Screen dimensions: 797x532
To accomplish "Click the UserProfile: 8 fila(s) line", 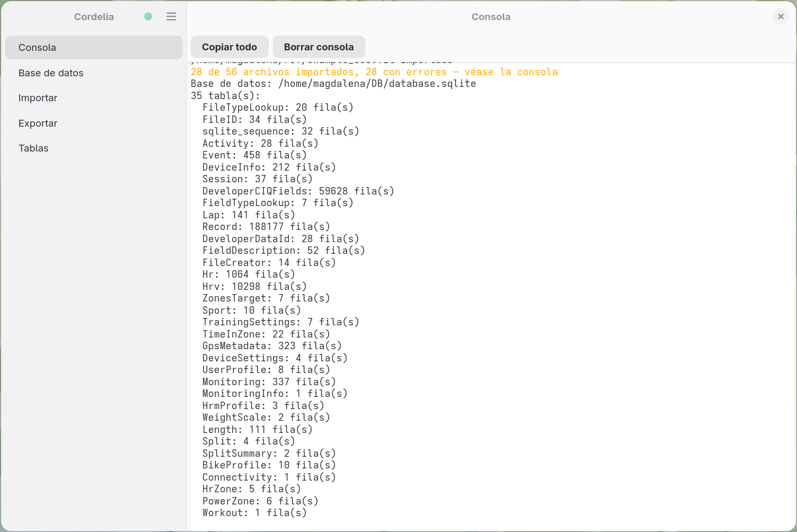I will [266, 370].
